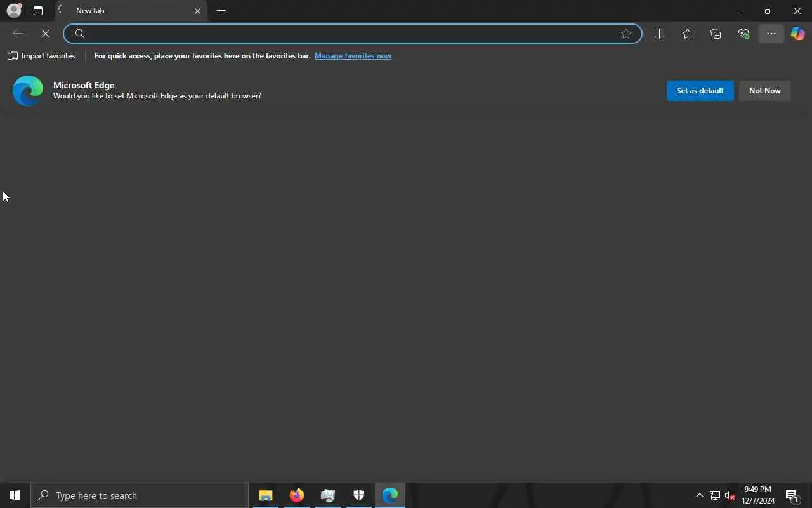The image size is (812, 508).
Task: Open Settings and more menu
Action: (x=771, y=34)
